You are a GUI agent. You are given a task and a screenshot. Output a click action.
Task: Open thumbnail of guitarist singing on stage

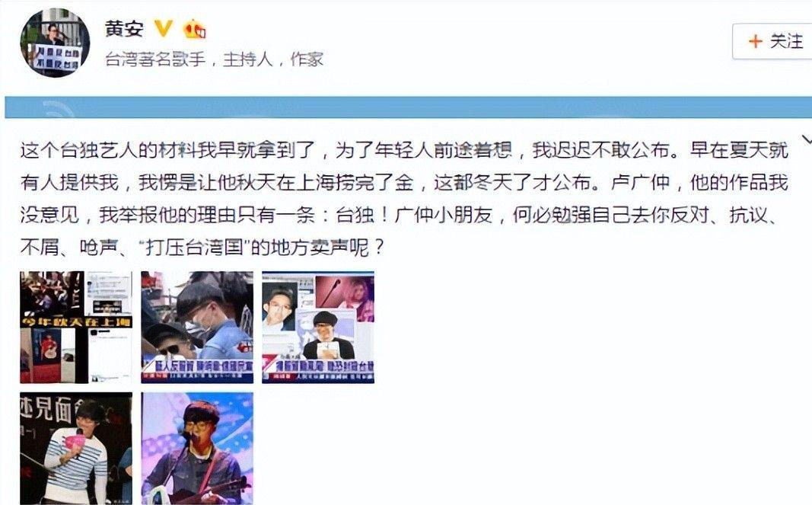click(x=197, y=449)
